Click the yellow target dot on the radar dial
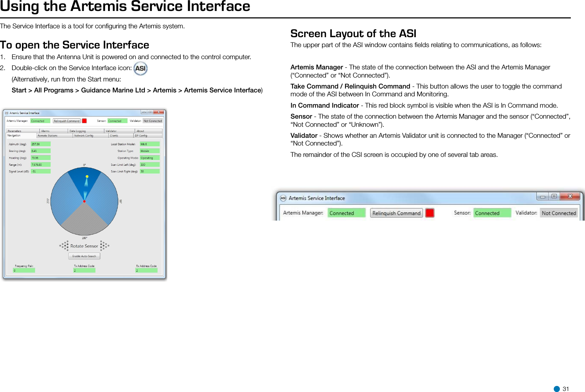The width and height of the screenshot is (585, 392). 87,176
